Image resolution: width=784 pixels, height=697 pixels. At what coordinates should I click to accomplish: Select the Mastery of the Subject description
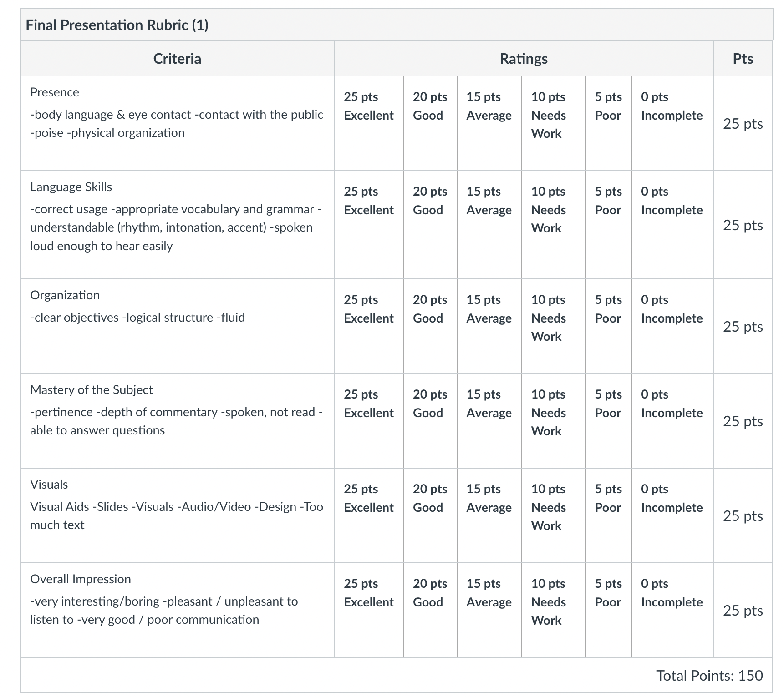tap(177, 421)
